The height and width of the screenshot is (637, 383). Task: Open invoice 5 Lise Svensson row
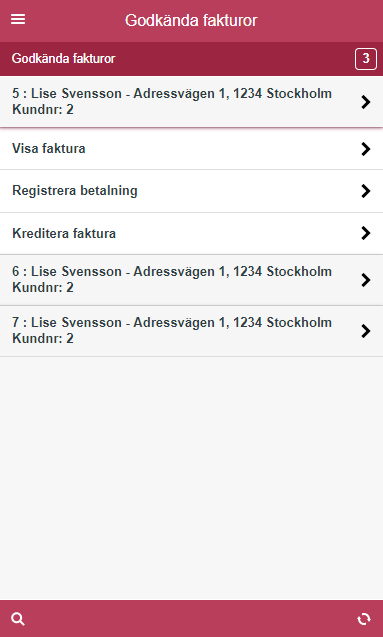point(191,102)
